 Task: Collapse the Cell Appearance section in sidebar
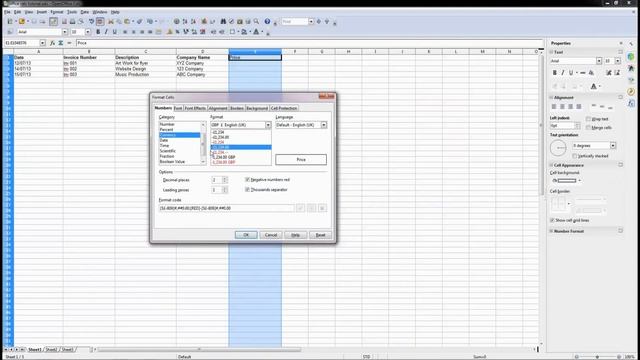551,165
